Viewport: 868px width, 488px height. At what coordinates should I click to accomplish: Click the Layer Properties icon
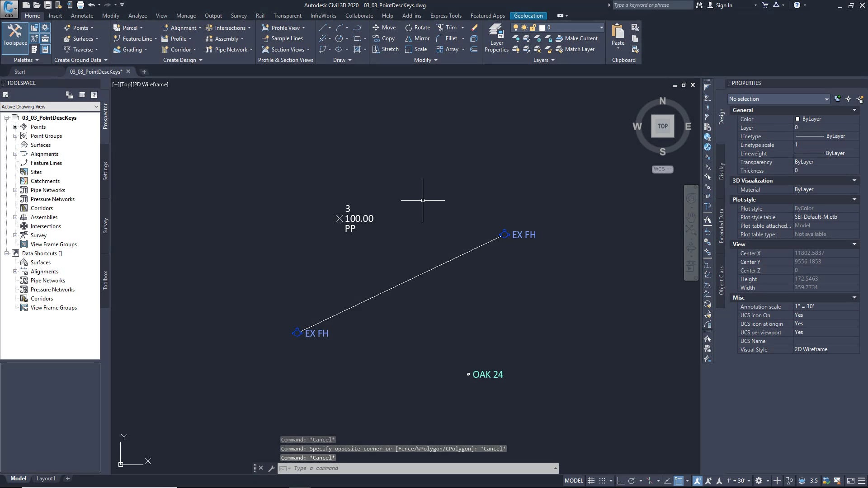click(x=496, y=34)
